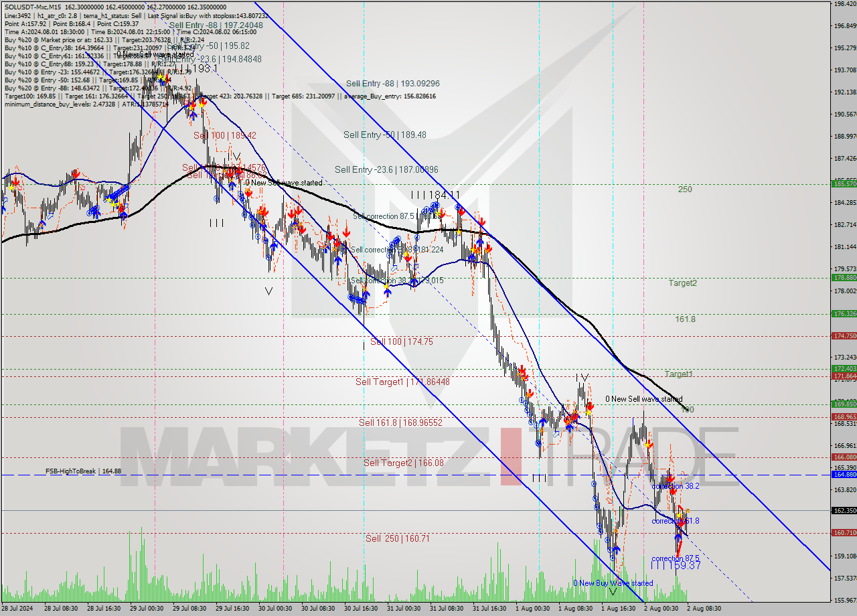Click price axis value 193.760
The height and width of the screenshot is (616, 857).
pyautogui.click(x=844, y=70)
